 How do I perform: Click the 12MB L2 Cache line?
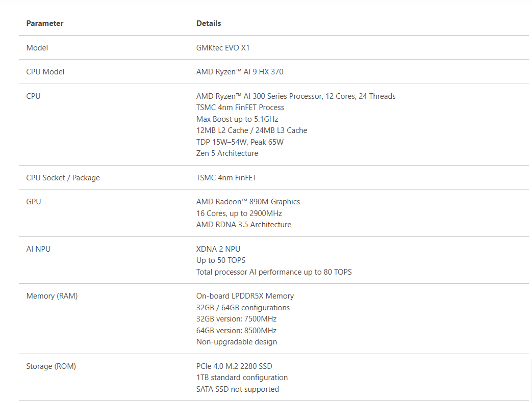click(252, 130)
